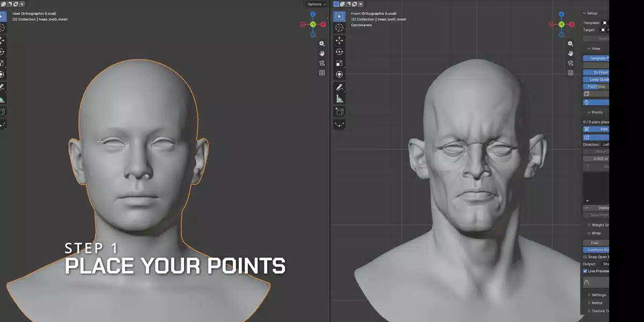Switch perspective/orthographic grid icon in left viewport
The width and height of the screenshot is (644, 322).
pyautogui.click(x=322, y=73)
